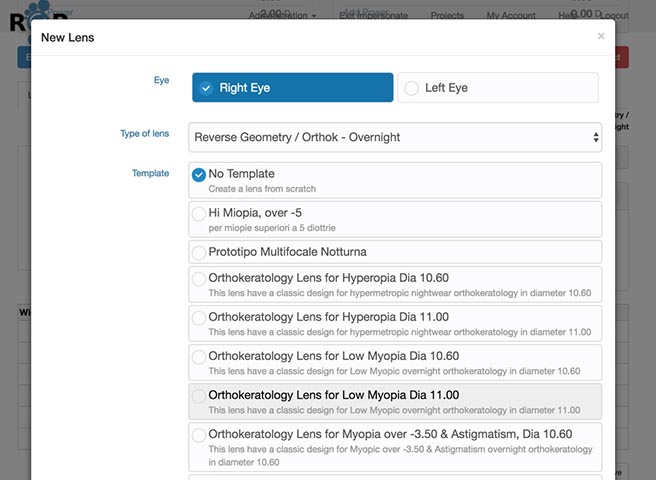Click the checkmark icon in Right Eye button
The image size is (656, 480).
[206, 88]
